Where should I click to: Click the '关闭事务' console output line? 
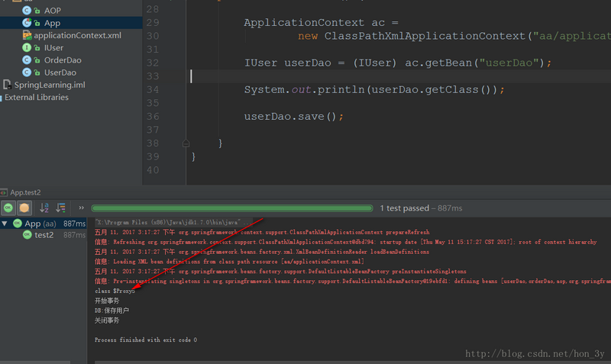pos(107,320)
